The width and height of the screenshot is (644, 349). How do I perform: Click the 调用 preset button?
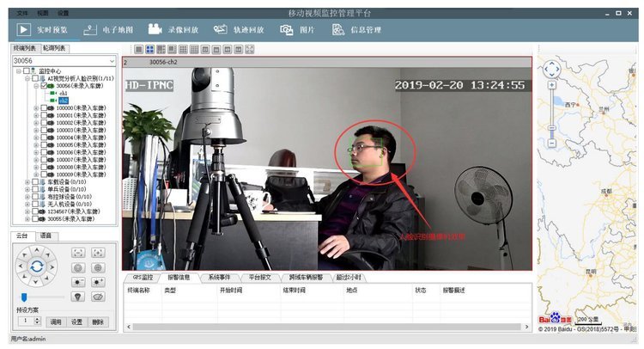click(x=55, y=321)
